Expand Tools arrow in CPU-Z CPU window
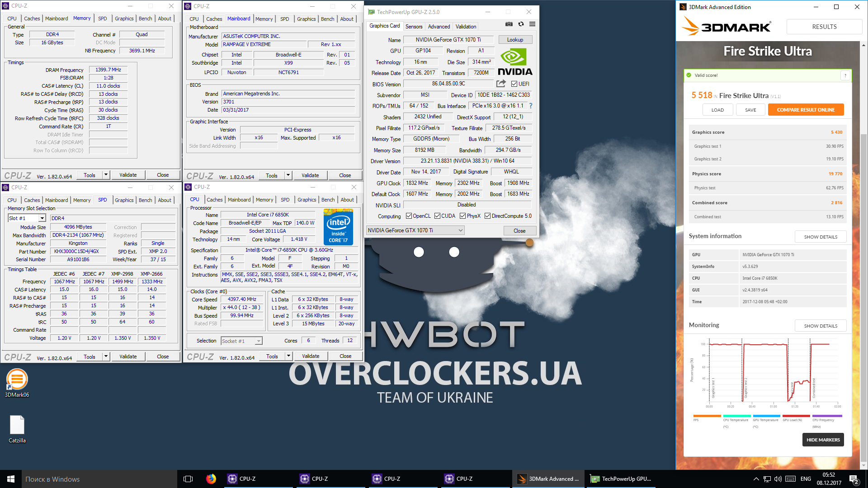The height and width of the screenshot is (488, 868). (288, 356)
